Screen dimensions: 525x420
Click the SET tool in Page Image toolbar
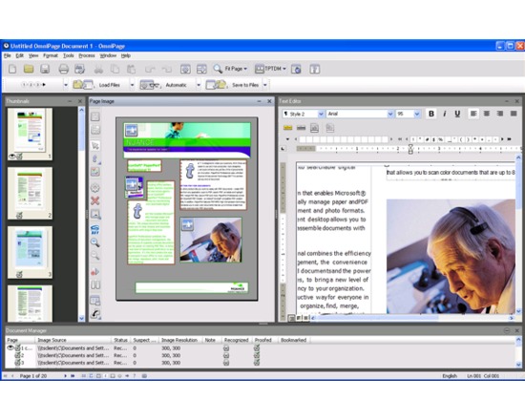[x=95, y=229]
